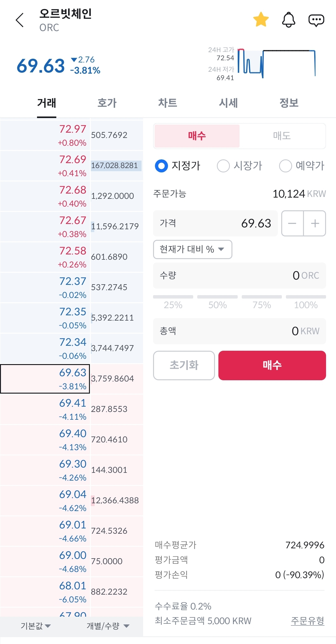Switch to the 차트 tab

click(167, 103)
